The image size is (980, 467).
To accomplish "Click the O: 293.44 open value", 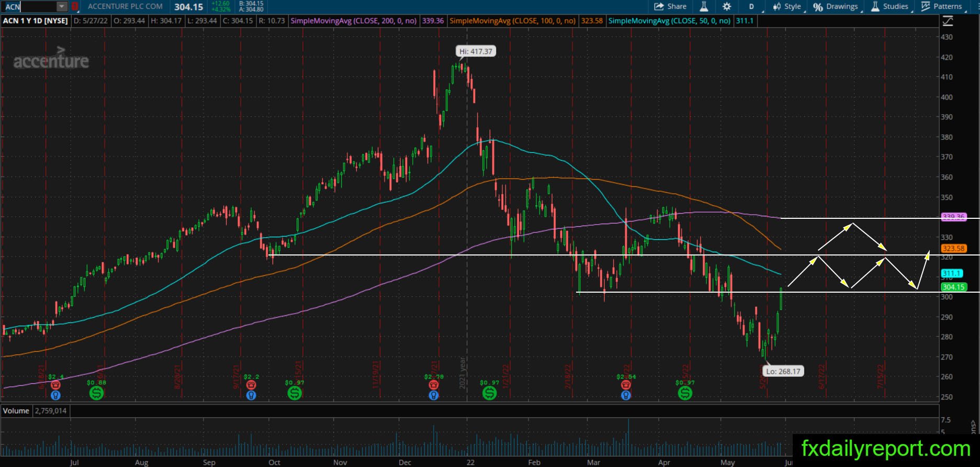I will click(x=129, y=21).
